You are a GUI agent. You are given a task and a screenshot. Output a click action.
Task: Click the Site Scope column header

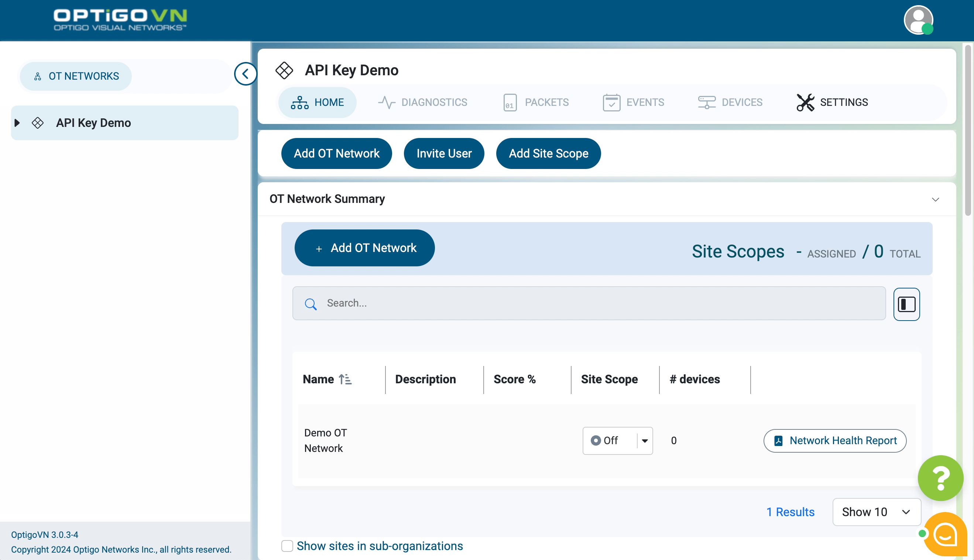coord(609,379)
